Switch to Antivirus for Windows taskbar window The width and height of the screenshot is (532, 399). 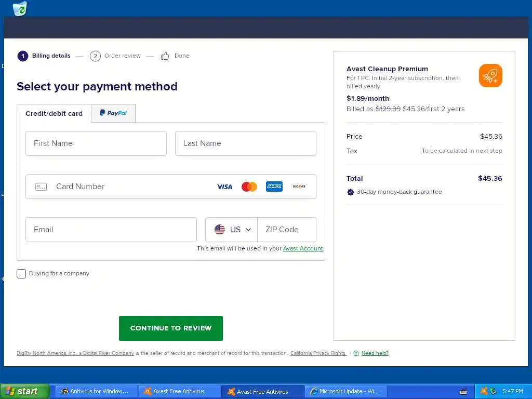click(96, 391)
